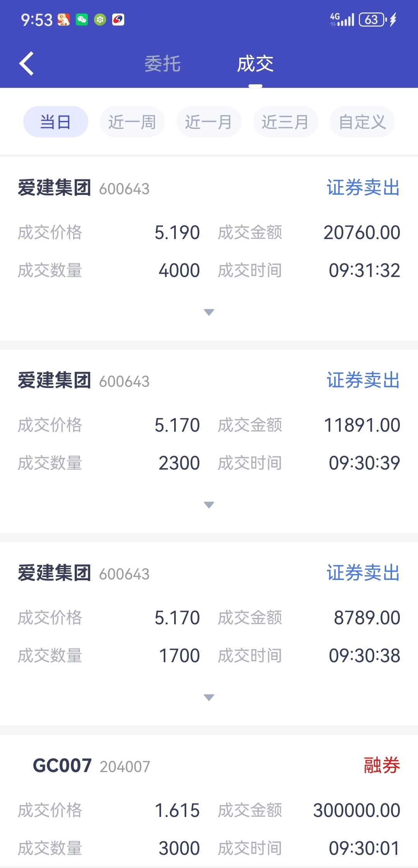
Task: Tap the WeChat status bar icon
Action: 82,19
